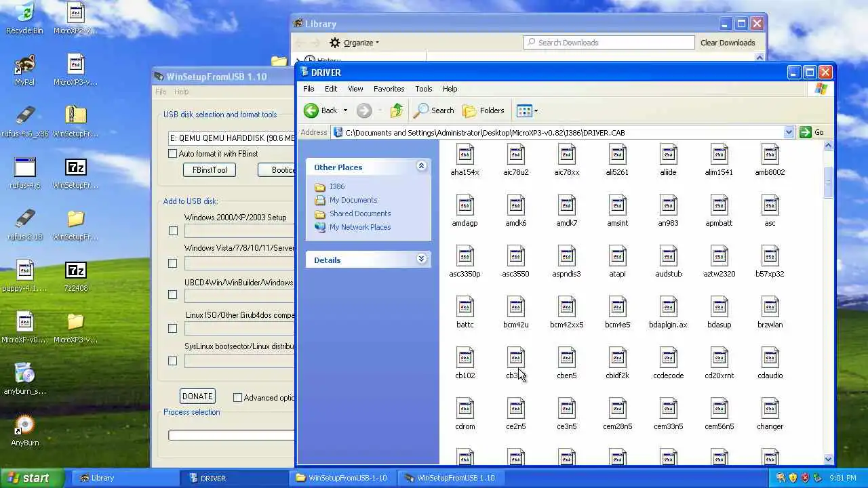Open the File menu in DRIVER window
868x488 pixels.
point(309,89)
